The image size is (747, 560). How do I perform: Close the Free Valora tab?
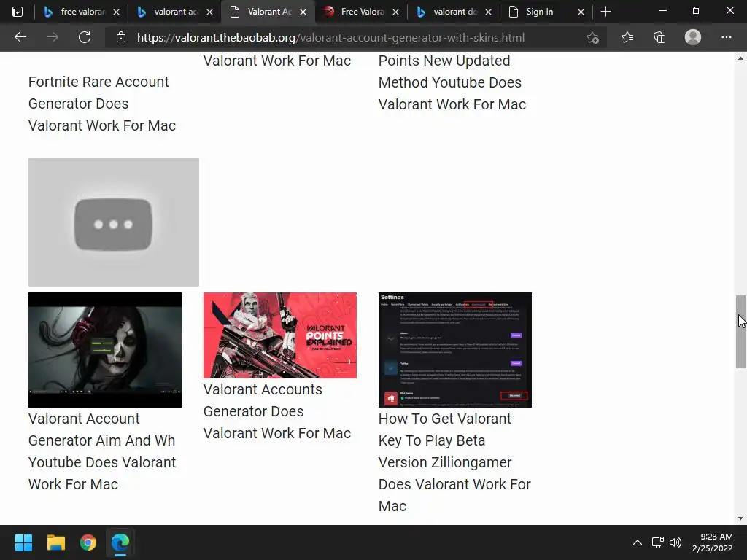[395, 12]
